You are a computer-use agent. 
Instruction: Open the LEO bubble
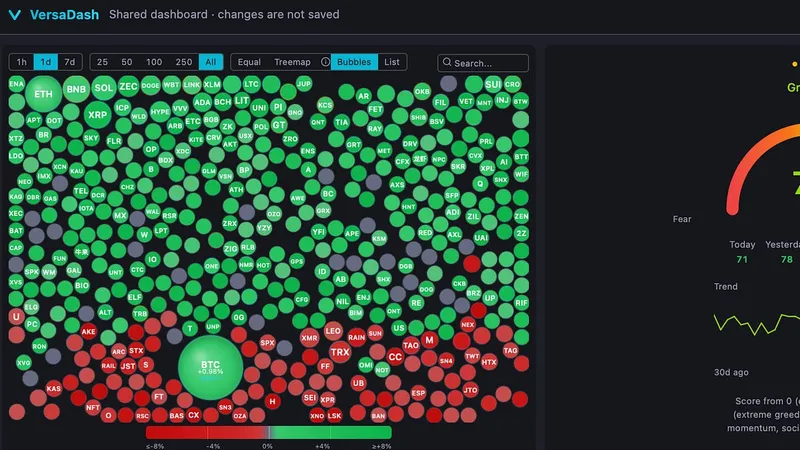(x=333, y=331)
